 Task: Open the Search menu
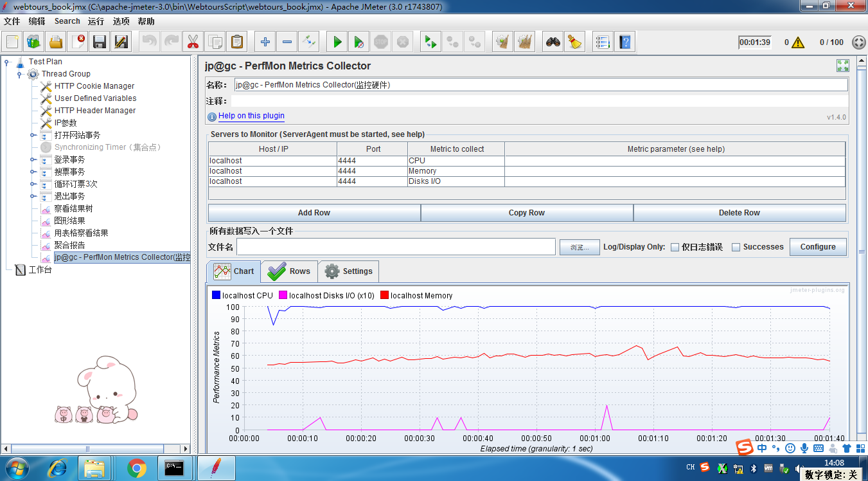point(67,21)
